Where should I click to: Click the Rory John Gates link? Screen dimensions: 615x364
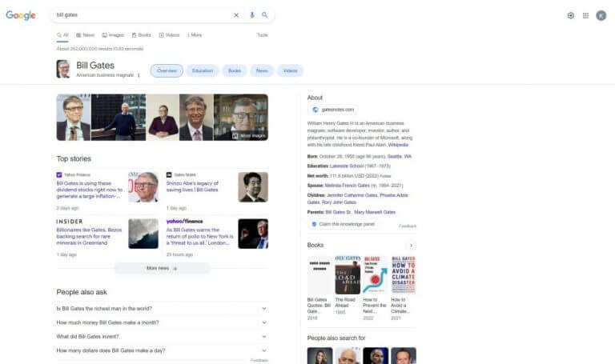tap(339, 202)
